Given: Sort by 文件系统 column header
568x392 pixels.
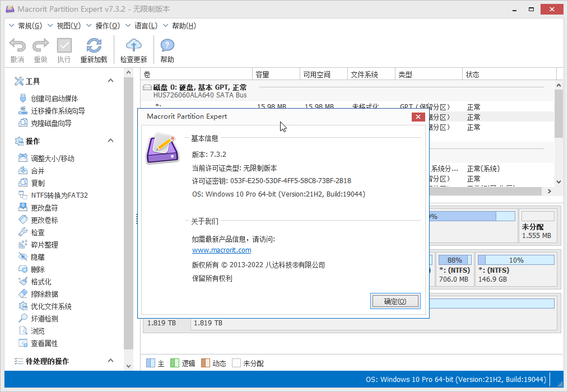Looking at the screenshot, I should [371, 74].
